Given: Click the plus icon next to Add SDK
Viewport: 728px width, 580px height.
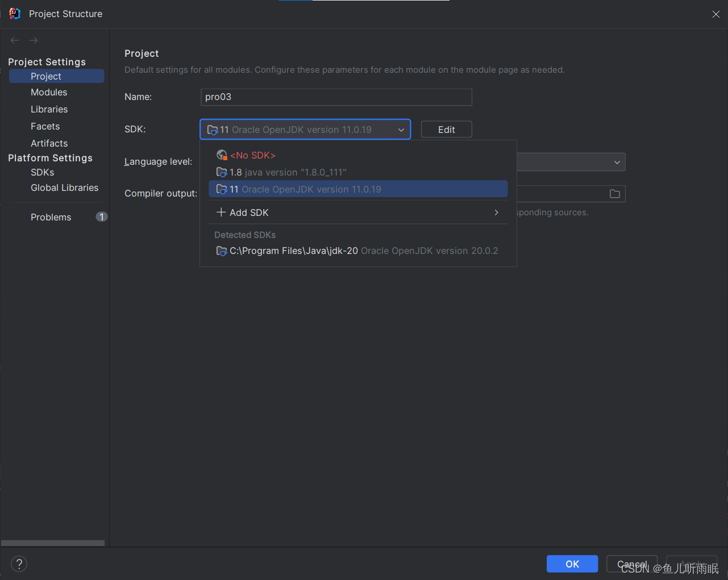Looking at the screenshot, I should 221,212.
